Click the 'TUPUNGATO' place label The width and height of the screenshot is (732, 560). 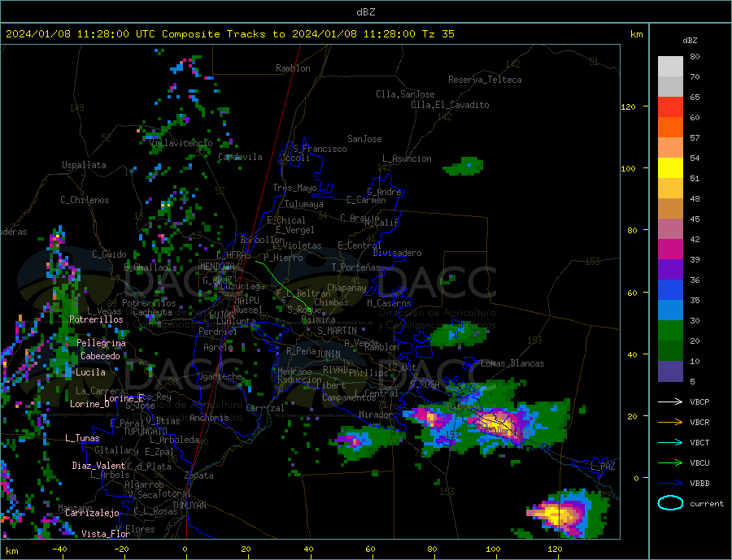point(146,432)
